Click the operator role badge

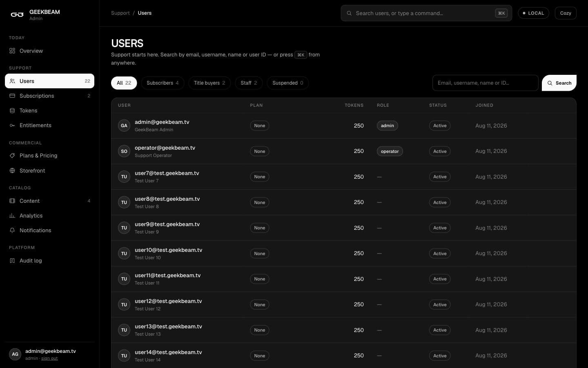[390, 151]
